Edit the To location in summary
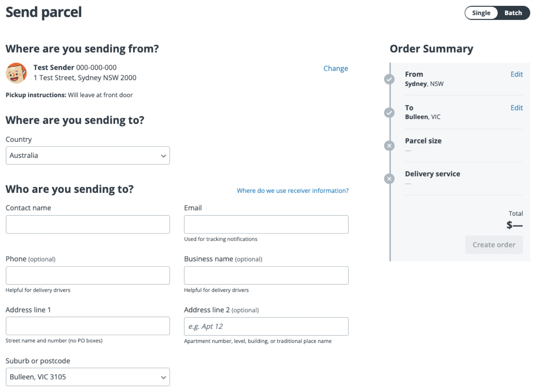 (x=517, y=108)
